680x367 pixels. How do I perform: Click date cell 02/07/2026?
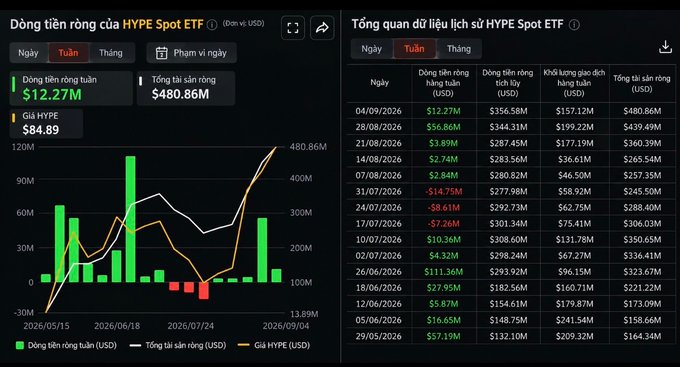coord(379,256)
